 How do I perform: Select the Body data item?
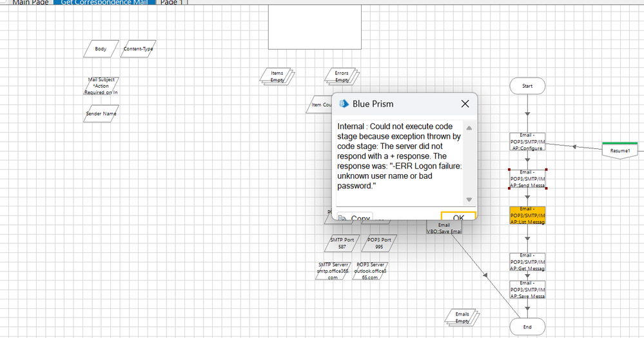click(101, 49)
